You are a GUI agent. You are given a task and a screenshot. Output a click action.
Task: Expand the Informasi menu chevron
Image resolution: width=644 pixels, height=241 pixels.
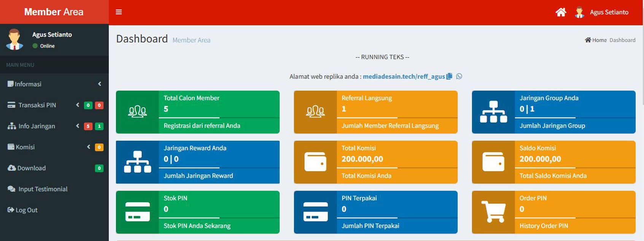click(x=100, y=84)
